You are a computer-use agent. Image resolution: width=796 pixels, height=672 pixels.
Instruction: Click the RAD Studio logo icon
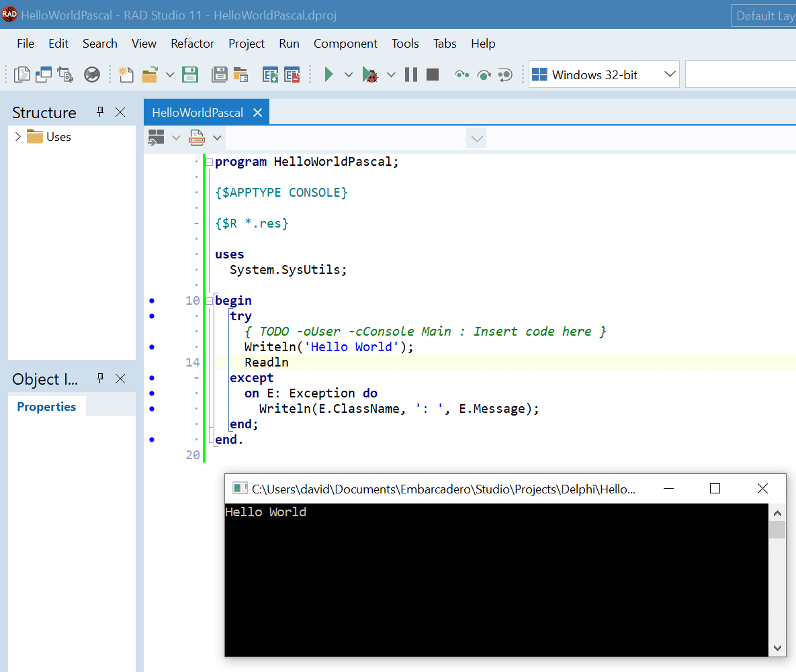point(9,14)
